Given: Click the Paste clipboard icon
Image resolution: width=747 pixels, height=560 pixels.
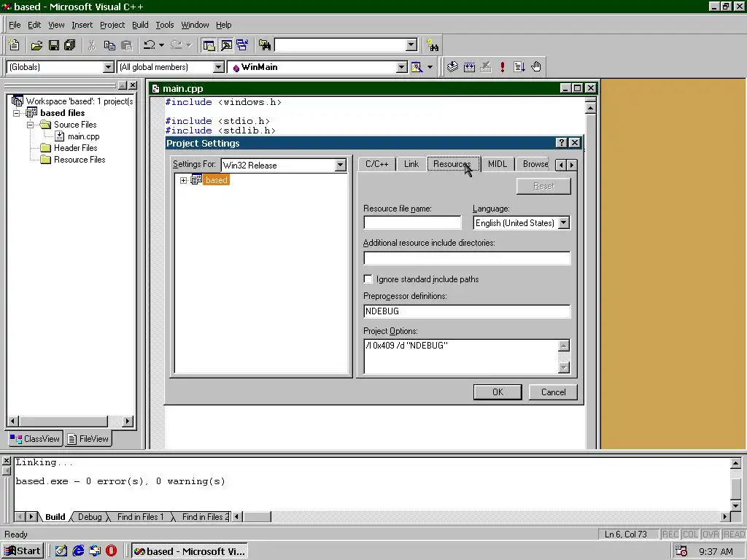Looking at the screenshot, I should click(x=127, y=45).
